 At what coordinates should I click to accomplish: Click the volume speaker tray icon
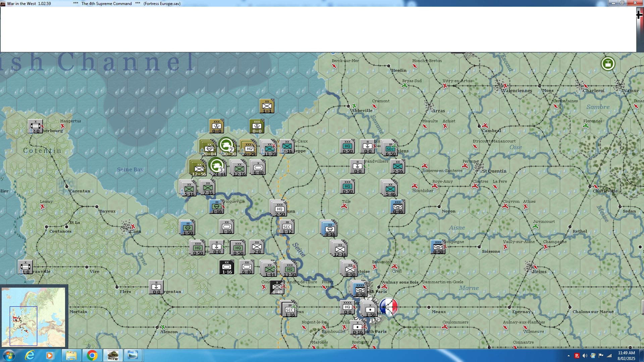[x=585, y=356]
